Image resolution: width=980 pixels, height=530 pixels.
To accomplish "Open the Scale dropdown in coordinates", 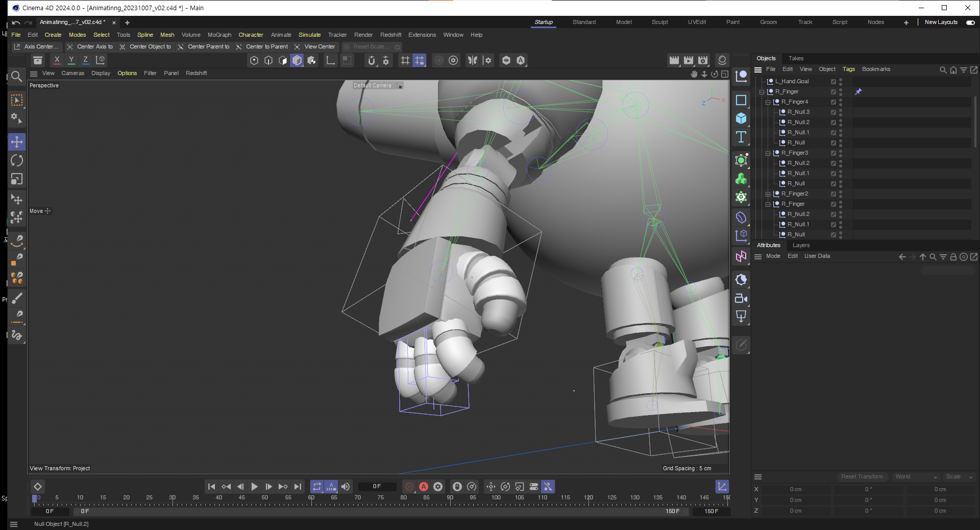I will click(959, 477).
